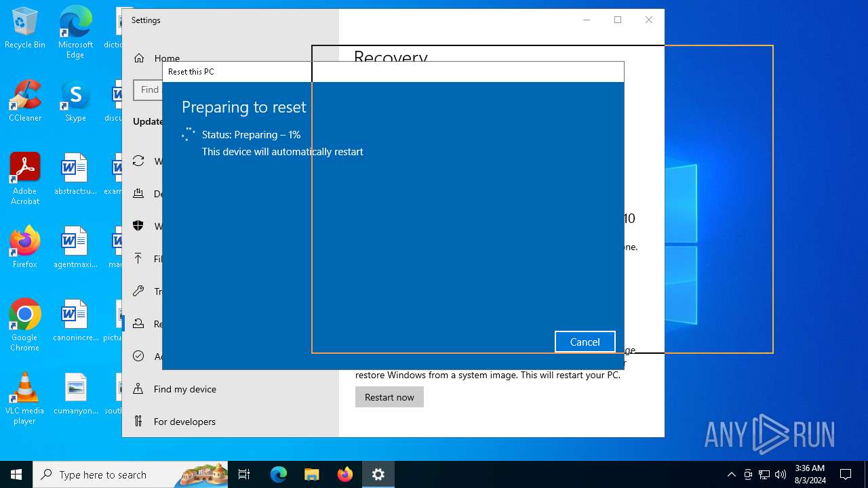Close the Settings window
Screen dimensions: 868x488
(x=649, y=20)
